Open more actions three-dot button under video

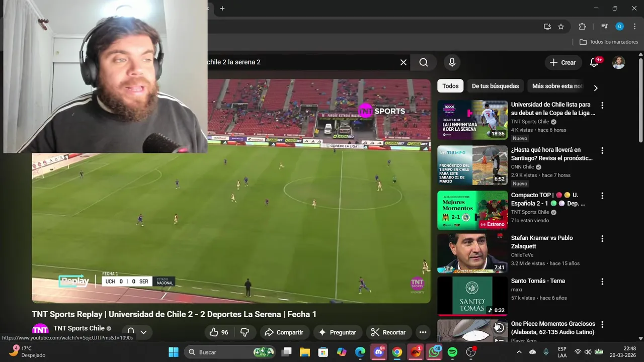click(x=423, y=332)
